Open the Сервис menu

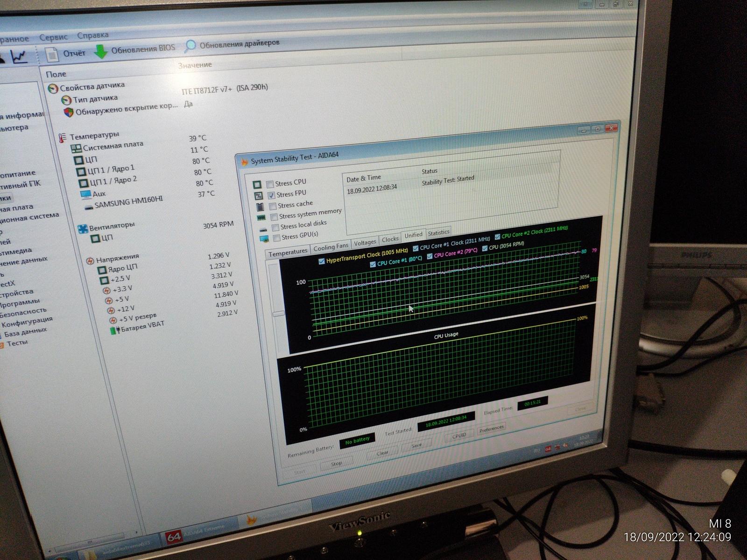coord(54,37)
